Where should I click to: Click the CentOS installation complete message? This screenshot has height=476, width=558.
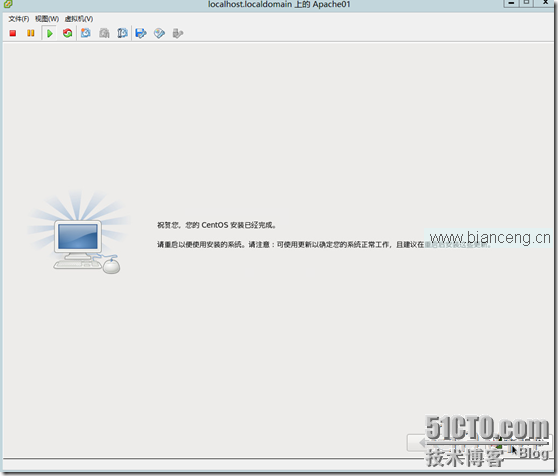point(217,225)
